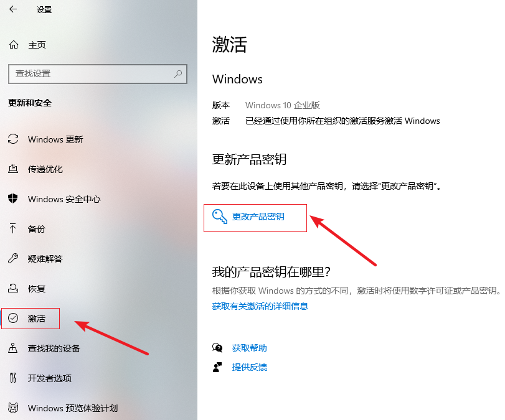Click the back arrow icon

pyautogui.click(x=13, y=9)
